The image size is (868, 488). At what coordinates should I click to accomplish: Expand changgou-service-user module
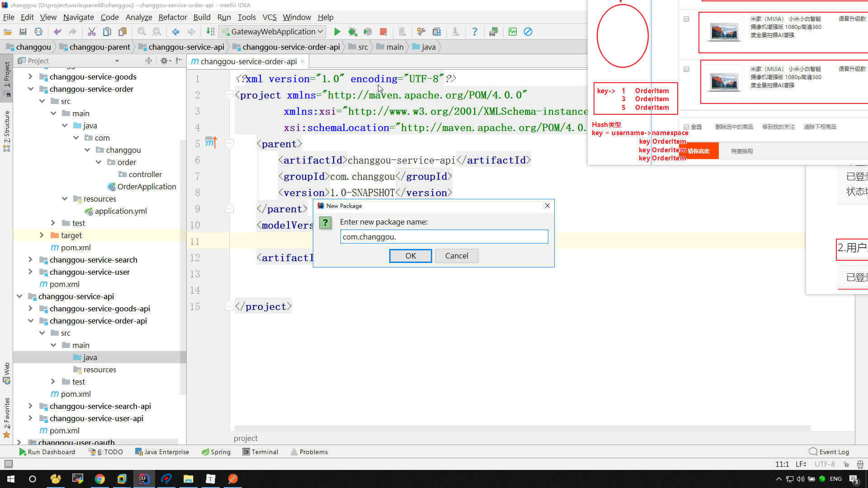(30, 272)
